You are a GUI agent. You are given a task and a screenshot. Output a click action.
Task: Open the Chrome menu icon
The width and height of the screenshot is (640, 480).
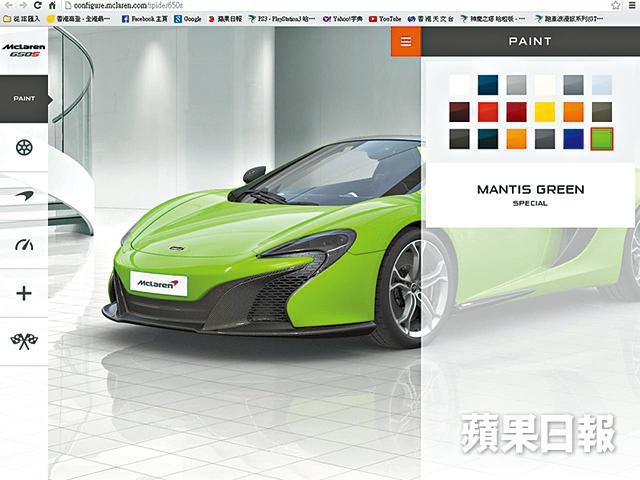pos(633,5)
